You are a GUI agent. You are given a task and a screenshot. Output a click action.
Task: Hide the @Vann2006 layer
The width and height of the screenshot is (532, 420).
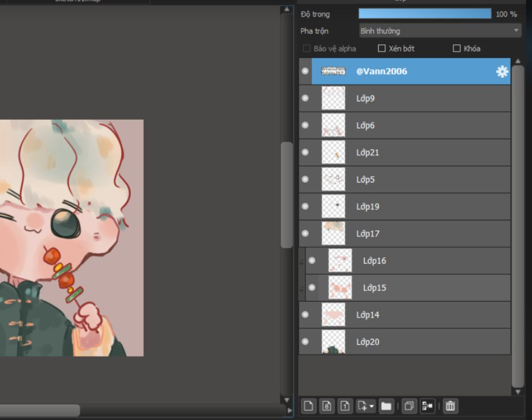point(305,71)
